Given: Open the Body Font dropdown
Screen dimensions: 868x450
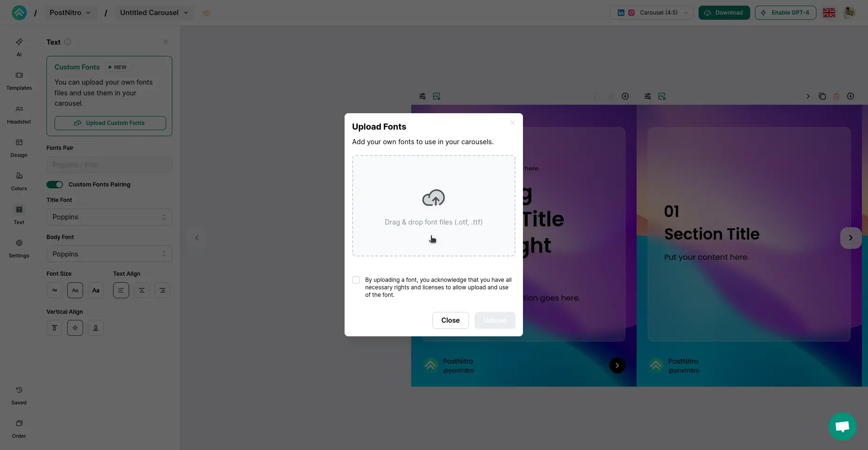Looking at the screenshot, I should tap(109, 254).
